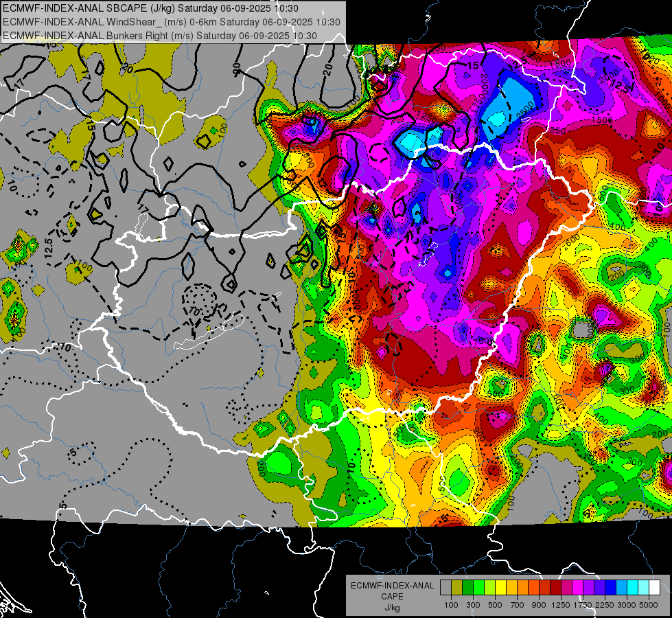Select the indigo legend swatch before 2250

click(x=599, y=588)
